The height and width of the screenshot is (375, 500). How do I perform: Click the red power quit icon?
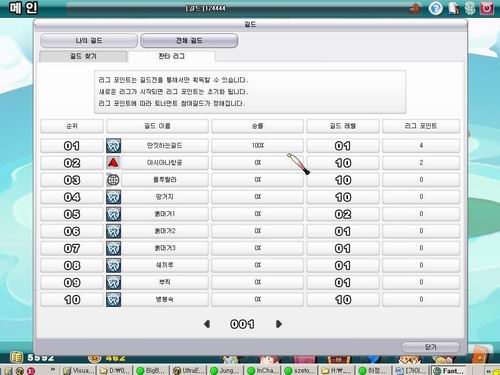[x=487, y=8]
